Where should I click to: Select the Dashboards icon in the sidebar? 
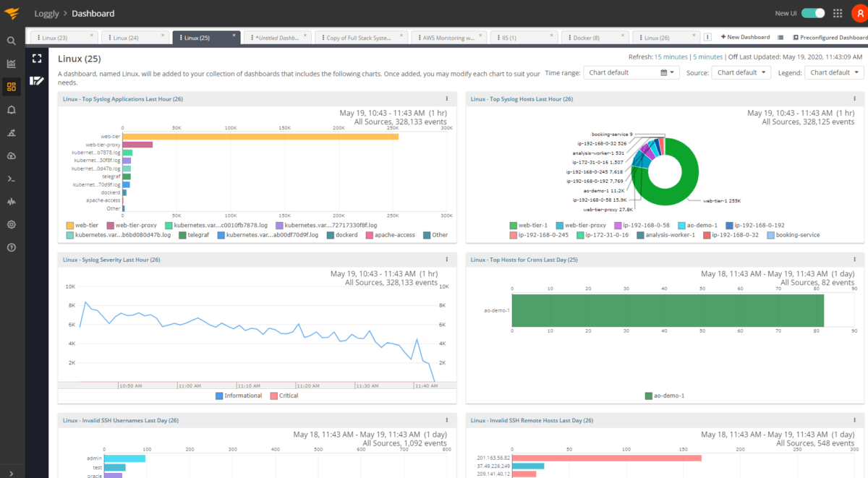[x=11, y=86]
